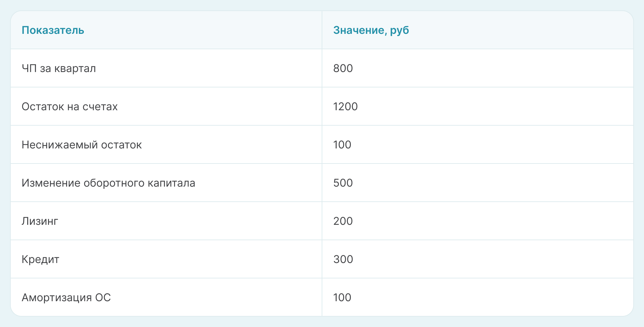Viewport: 644px width, 327px height.
Task: Select the Лизинг row label
Action: [x=40, y=221]
